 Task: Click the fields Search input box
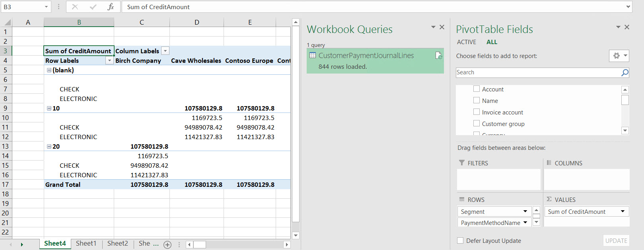tap(537, 72)
